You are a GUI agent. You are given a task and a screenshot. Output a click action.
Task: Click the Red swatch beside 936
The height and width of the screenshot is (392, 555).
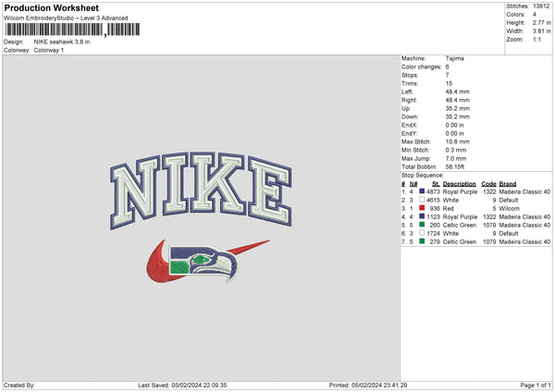coord(422,208)
